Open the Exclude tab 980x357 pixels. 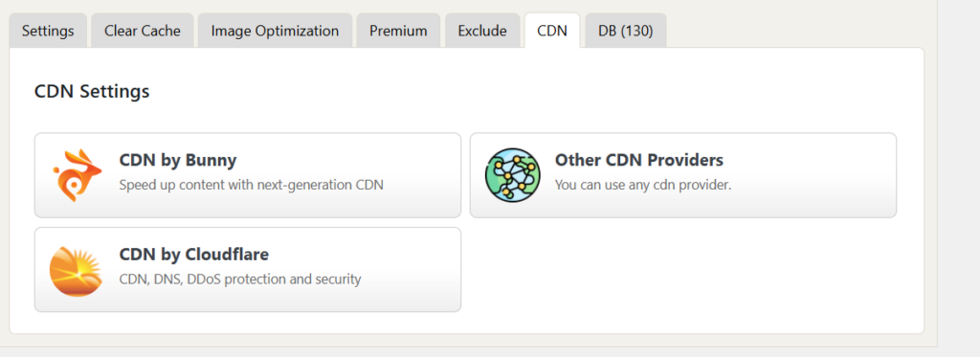coord(482,31)
